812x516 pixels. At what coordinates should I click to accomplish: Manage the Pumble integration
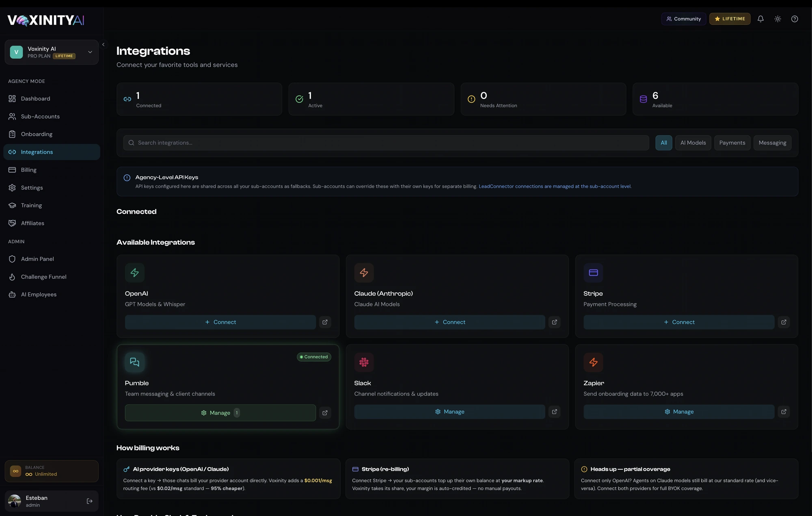[220, 413]
